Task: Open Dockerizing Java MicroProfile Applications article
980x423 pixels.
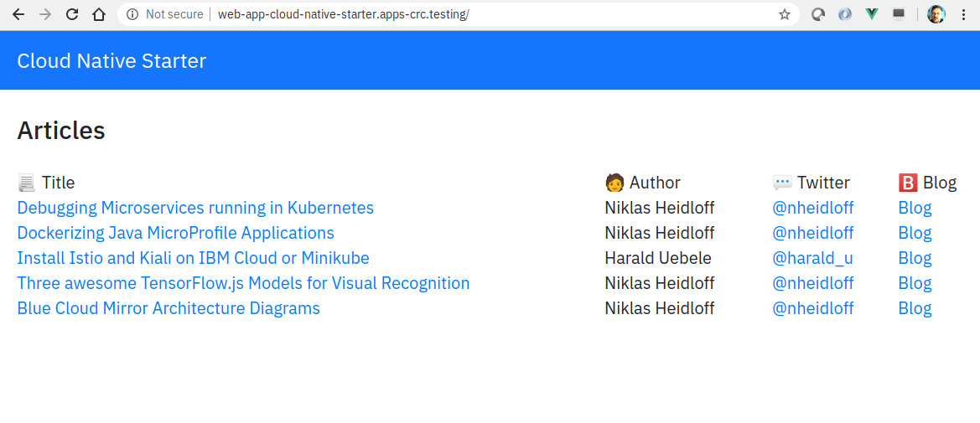Action: pyautogui.click(x=175, y=233)
